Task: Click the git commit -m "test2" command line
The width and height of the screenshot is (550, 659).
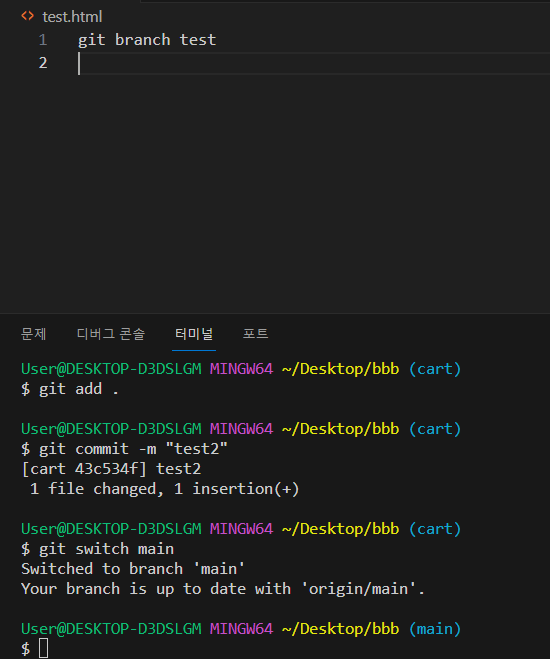Action: (x=124, y=449)
